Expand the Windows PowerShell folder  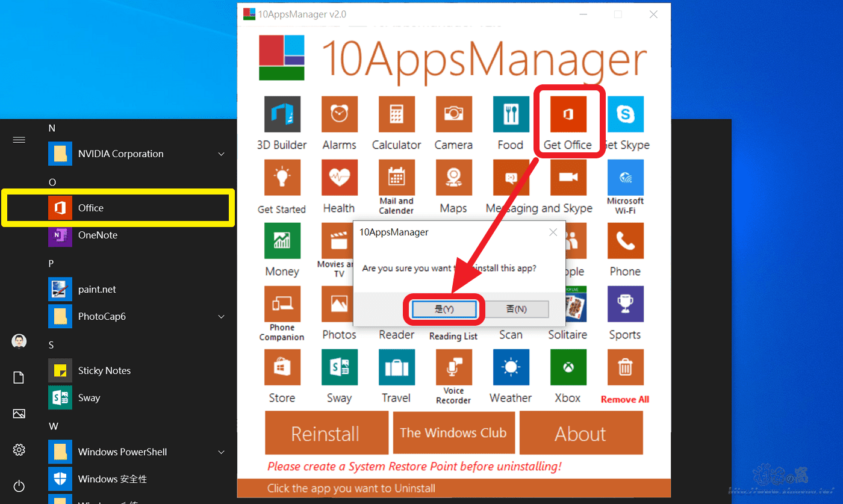[x=221, y=451]
